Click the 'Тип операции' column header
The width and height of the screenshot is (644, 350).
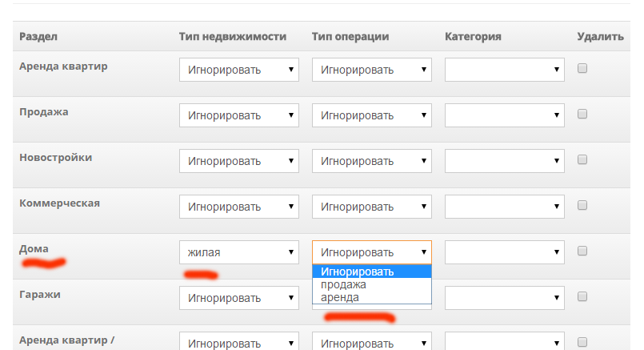tap(350, 37)
